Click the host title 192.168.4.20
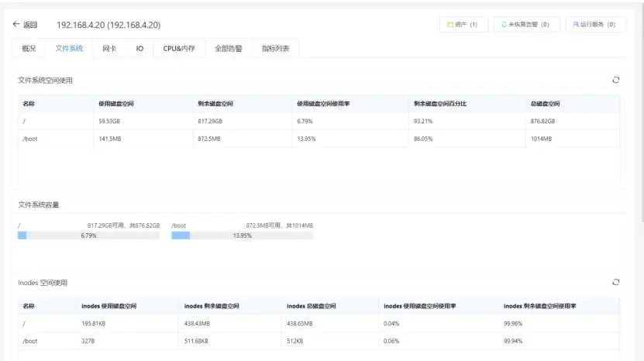Screen dimensions: 644x361 108,25
